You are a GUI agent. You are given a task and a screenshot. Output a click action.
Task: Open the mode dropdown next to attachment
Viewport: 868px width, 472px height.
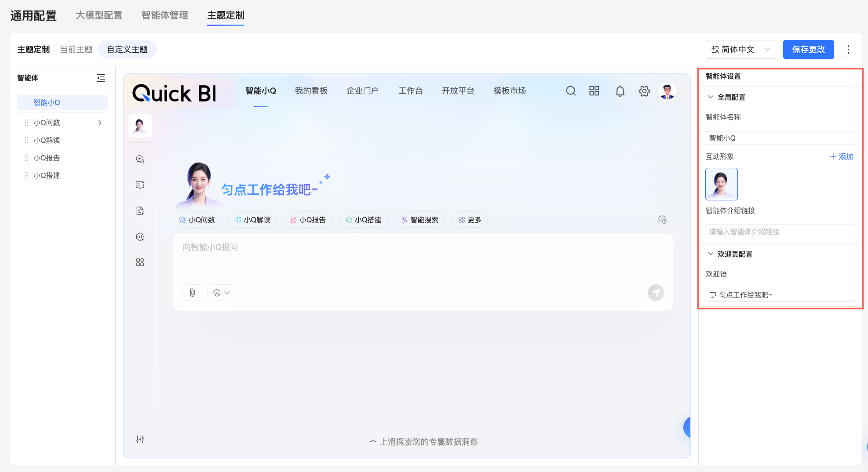pos(222,293)
